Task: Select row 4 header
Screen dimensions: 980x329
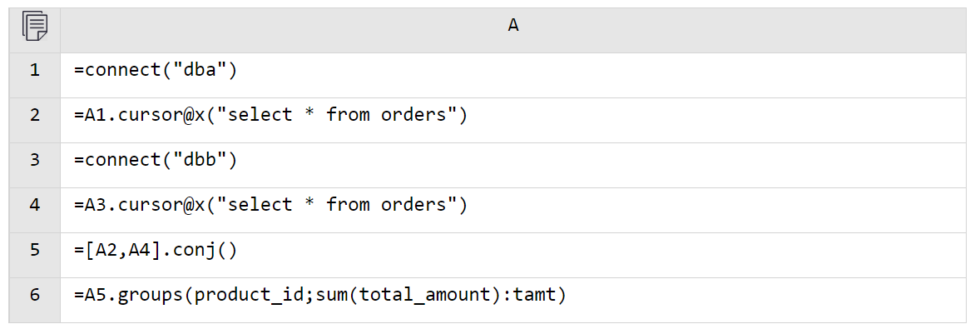Action: tap(34, 205)
